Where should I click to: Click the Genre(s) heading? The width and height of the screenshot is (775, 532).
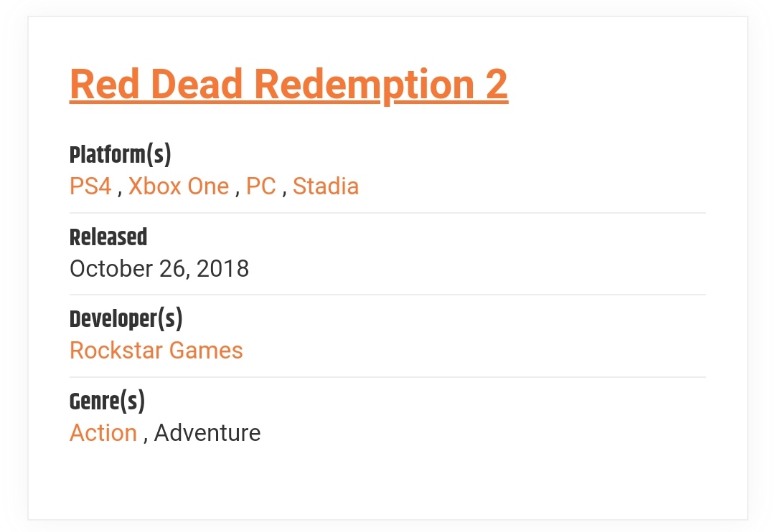coord(107,401)
